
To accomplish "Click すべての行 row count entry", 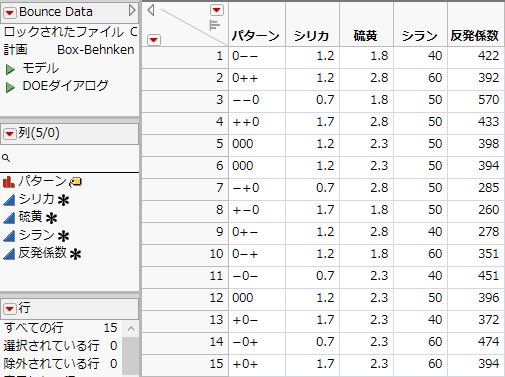I will [61, 328].
